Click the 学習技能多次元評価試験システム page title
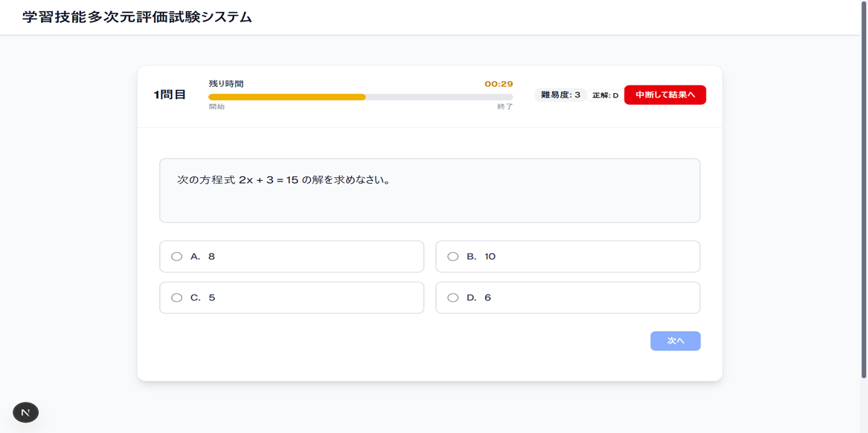This screenshot has width=868, height=433. click(137, 17)
